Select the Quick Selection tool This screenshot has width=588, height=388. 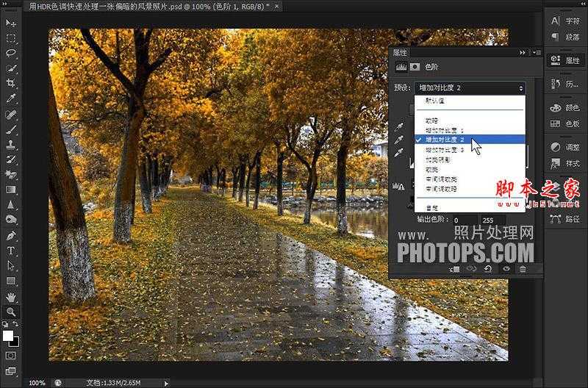(x=10, y=68)
